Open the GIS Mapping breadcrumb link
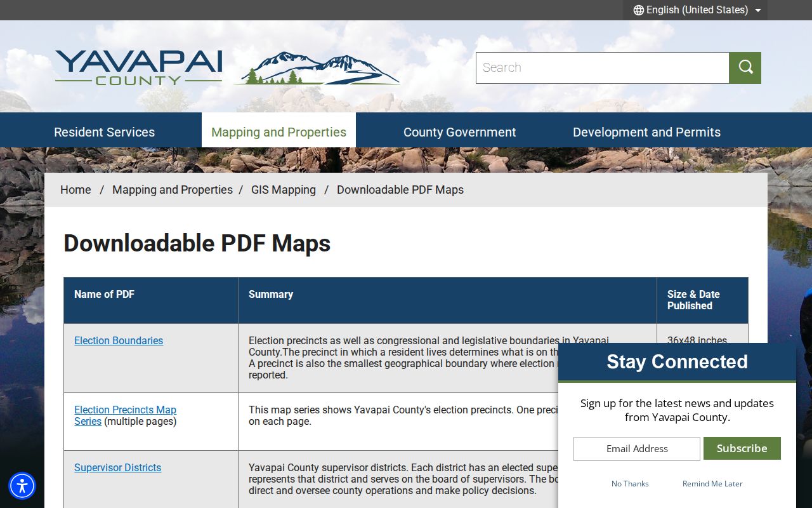The width and height of the screenshot is (812, 508). click(284, 190)
